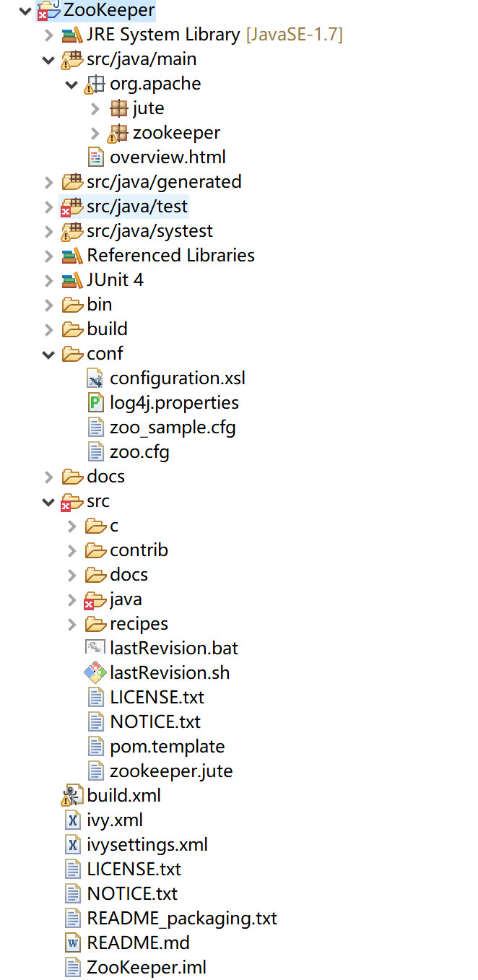Collapse the org.apache package node
Image resolution: width=478 pixels, height=980 pixels.
[71, 84]
